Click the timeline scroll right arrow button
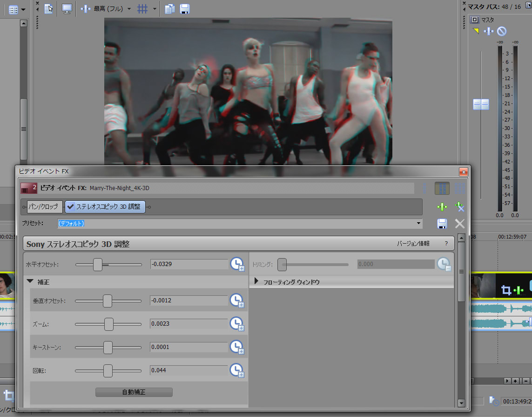The height and width of the screenshot is (417, 532). coord(507,381)
